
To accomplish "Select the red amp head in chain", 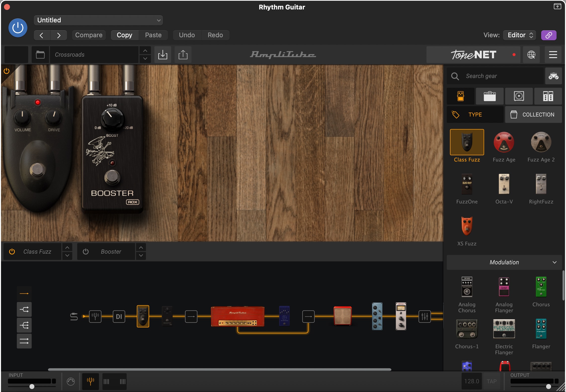I will click(238, 316).
